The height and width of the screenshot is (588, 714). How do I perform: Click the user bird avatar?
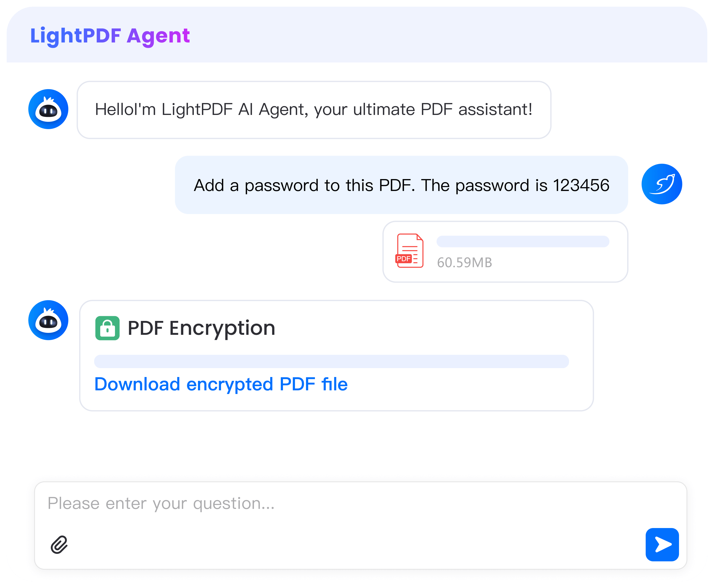(662, 184)
